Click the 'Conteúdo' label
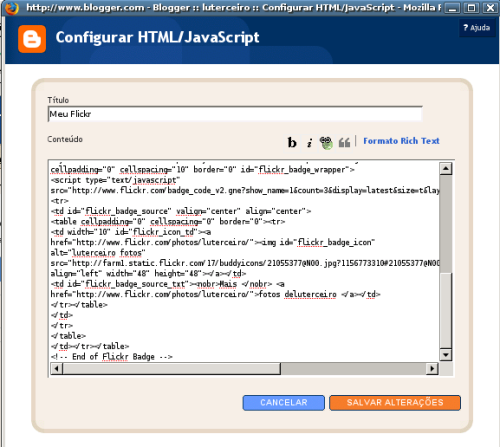The height and width of the screenshot is (447, 500). click(65, 139)
